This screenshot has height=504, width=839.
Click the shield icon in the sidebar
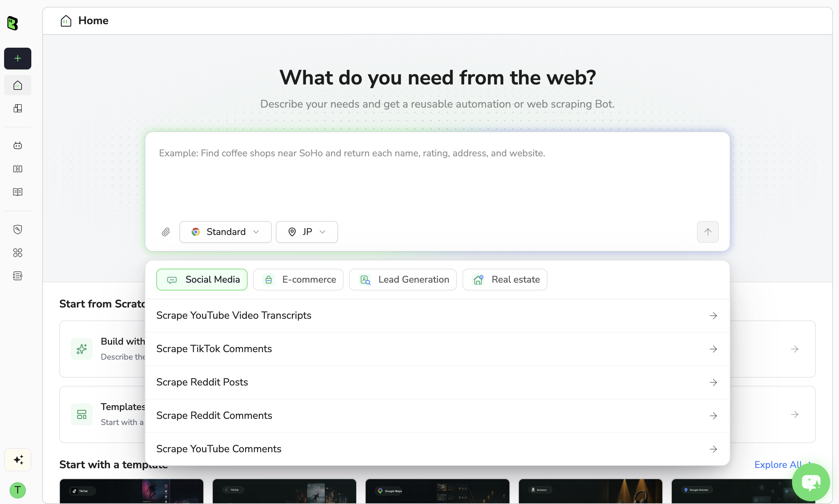click(x=18, y=230)
